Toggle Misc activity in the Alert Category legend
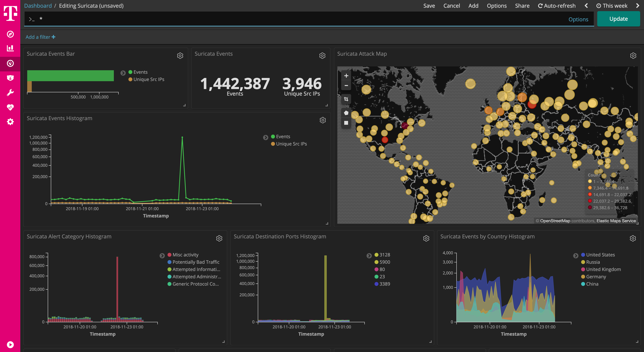 (186, 255)
